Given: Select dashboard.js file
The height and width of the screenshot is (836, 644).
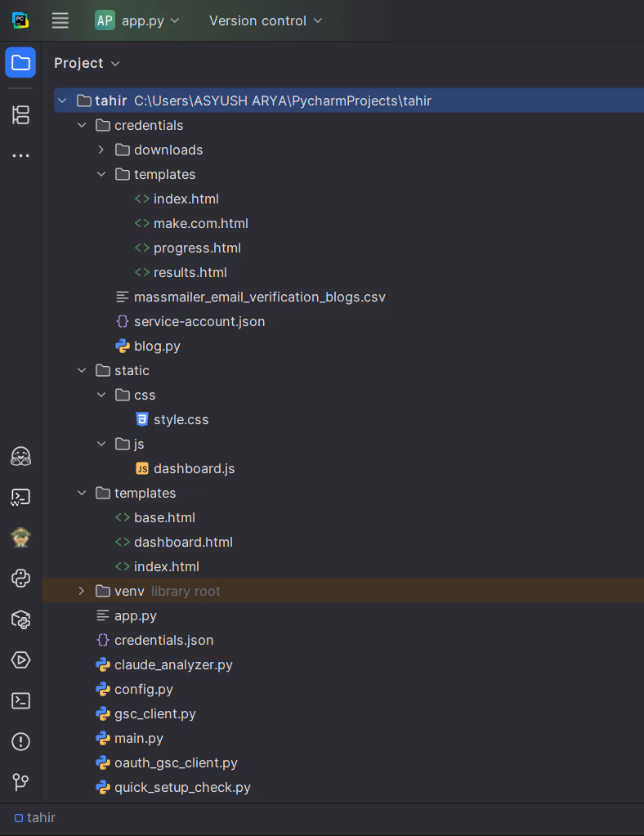Looking at the screenshot, I should [x=194, y=468].
